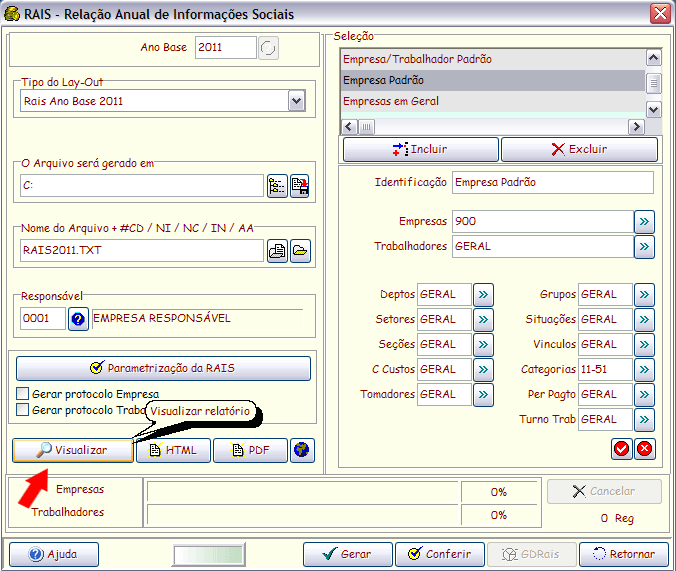Click selection list horizontal scroll left arrow
Viewport: 676px width, 571px height.
point(349,127)
